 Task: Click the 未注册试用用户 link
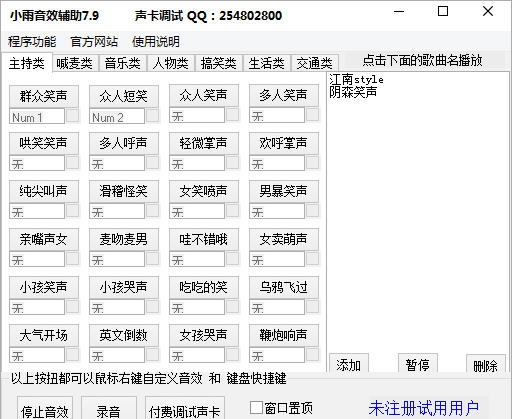click(x=423, y=408)
